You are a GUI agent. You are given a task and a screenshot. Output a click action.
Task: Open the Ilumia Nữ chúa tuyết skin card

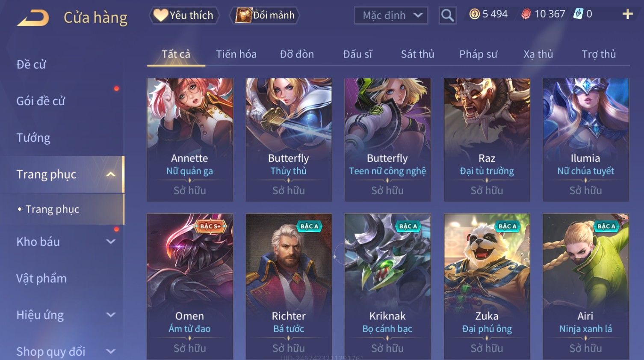coord(586,140)
